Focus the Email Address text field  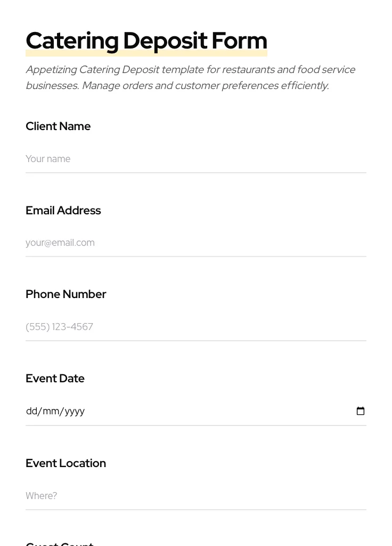pos(195,243)
